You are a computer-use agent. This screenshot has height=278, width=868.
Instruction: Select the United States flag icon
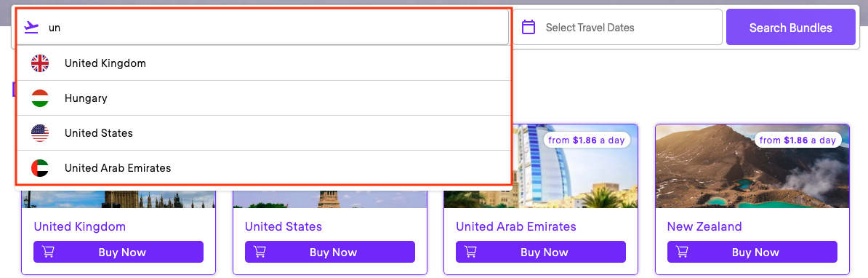(40, 133)
